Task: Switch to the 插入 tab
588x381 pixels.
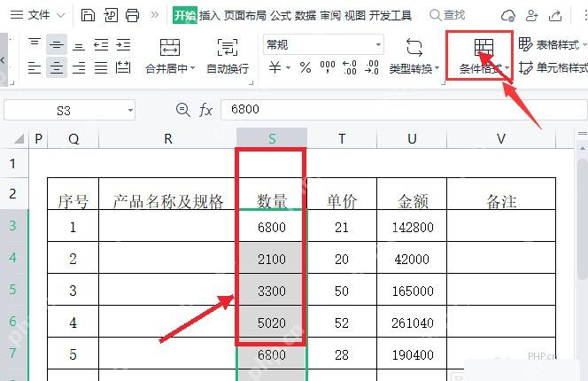Action: point(210,15)
